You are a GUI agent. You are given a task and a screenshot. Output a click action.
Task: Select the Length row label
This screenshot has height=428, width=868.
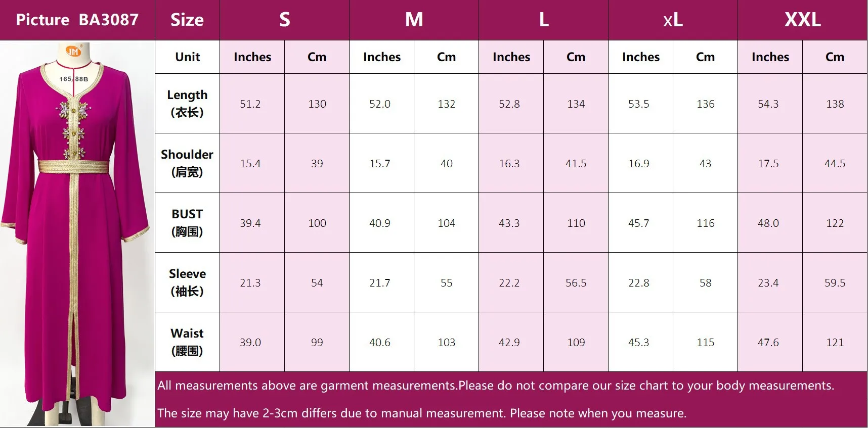(x=187, y=104)
